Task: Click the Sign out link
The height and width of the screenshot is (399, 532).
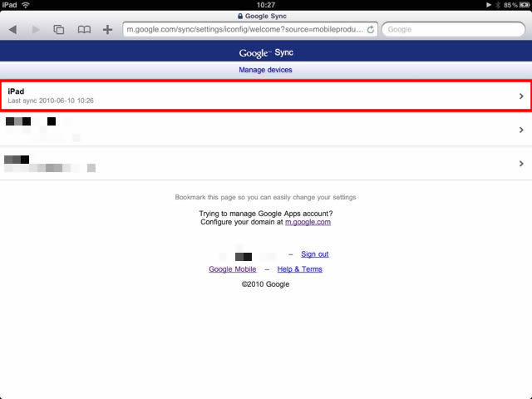Action: (315, 254)
